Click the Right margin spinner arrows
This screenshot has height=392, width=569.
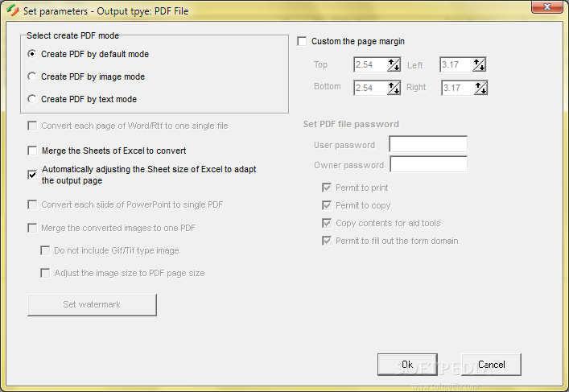[479, 88]
